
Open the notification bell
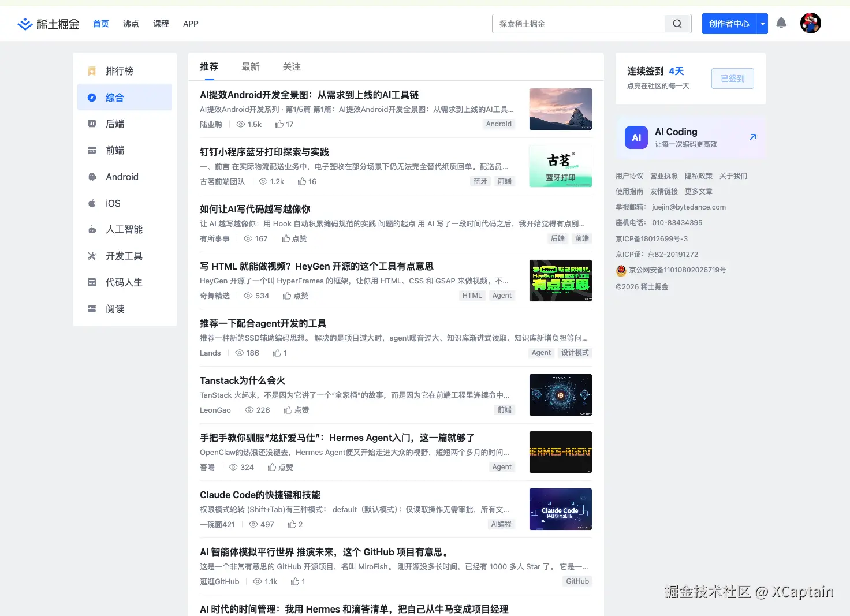[x=781, y=23]
